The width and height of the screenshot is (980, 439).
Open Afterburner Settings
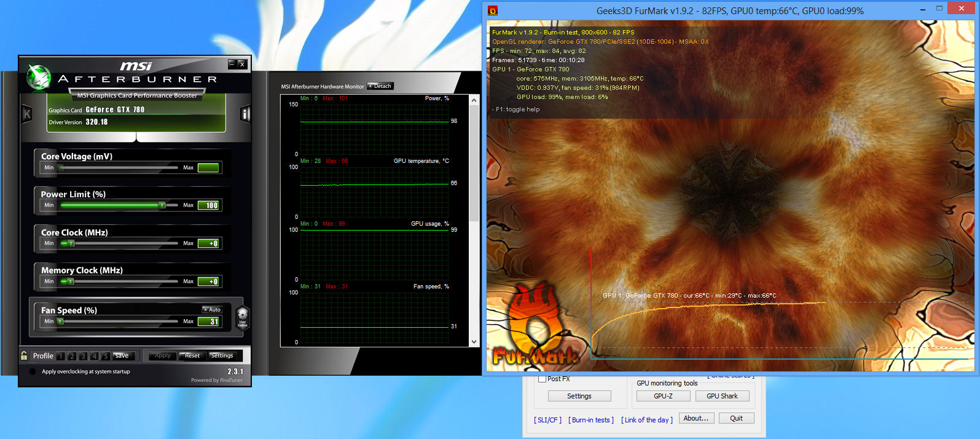pyautogui.click(x=222, y=355)
